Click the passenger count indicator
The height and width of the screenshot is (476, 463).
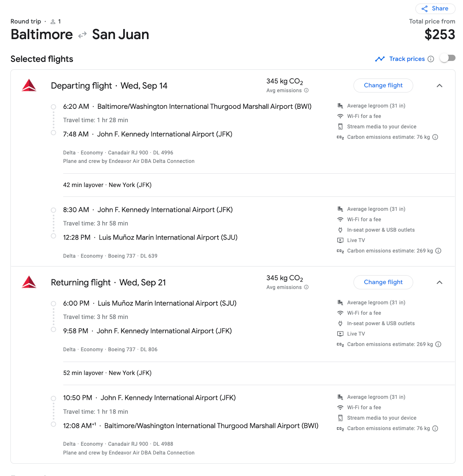pos(56,21)
